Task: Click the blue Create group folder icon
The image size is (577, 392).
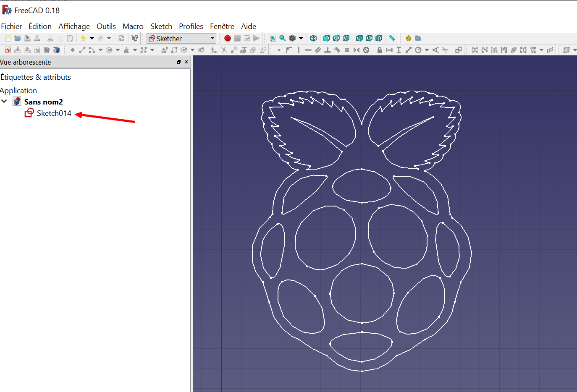Action: [x=418, y=38]
